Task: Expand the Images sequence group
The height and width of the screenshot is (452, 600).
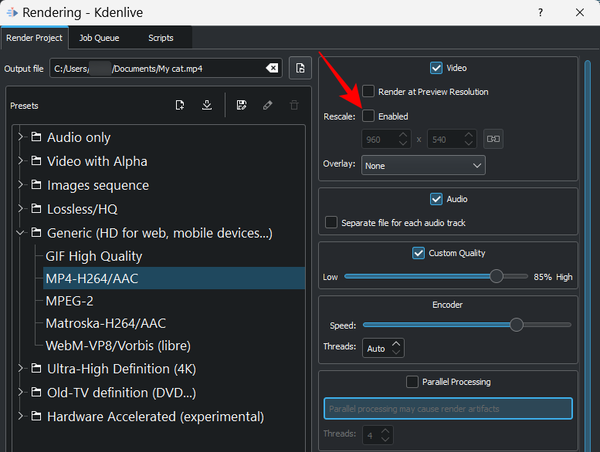Action: (20, 185)
